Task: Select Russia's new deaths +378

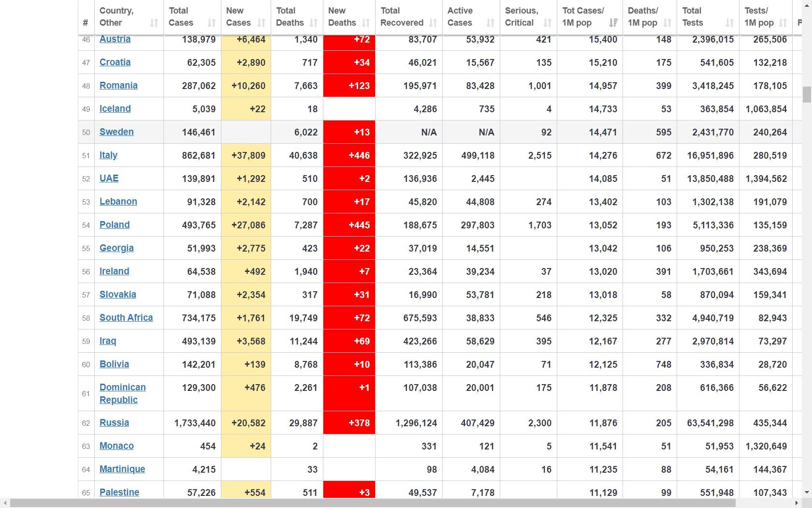Action: coord(349,423)
